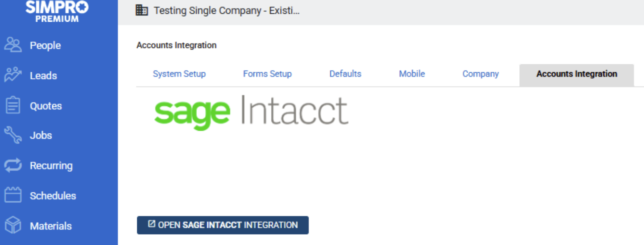Click the company building icon
This screenshot has width=644, height=245.
pos(142,10)
